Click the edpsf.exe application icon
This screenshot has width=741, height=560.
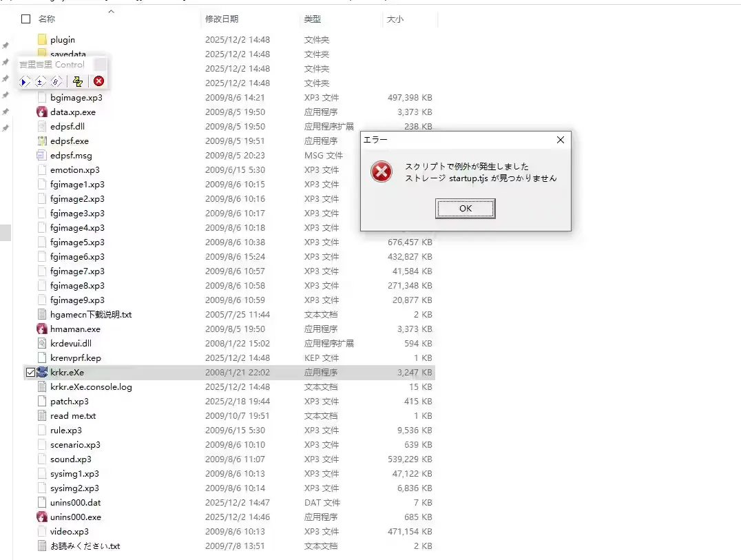(x=42, y=141)
